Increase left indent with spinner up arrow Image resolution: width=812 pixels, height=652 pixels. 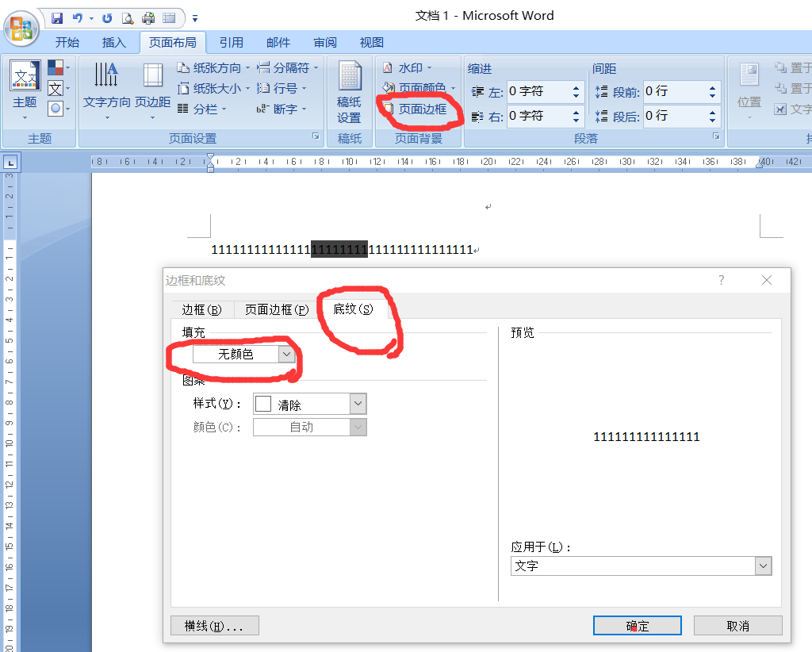pos(576,87)
